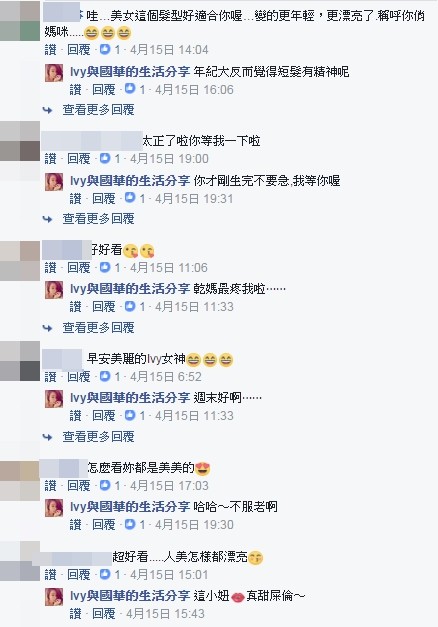
Task: Open Ivy與國華的生活分享 page from 哈哈 reply
Action: (130, 507)
